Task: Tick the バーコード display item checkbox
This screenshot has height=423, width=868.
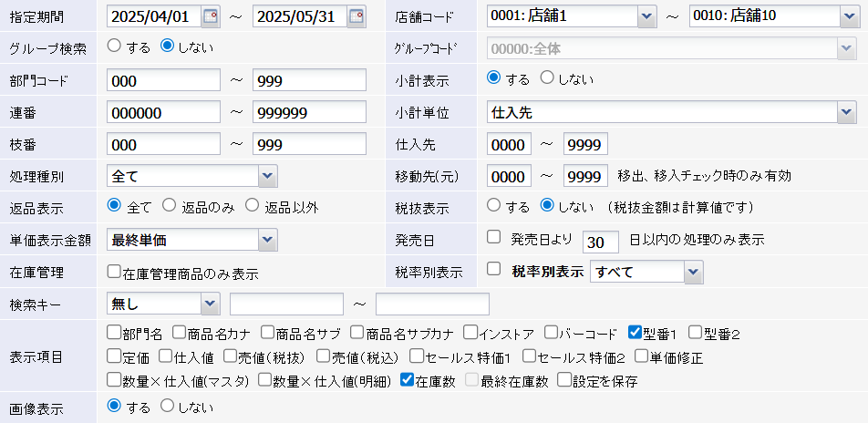Action: pyautogui.click(x=553, y=333)
